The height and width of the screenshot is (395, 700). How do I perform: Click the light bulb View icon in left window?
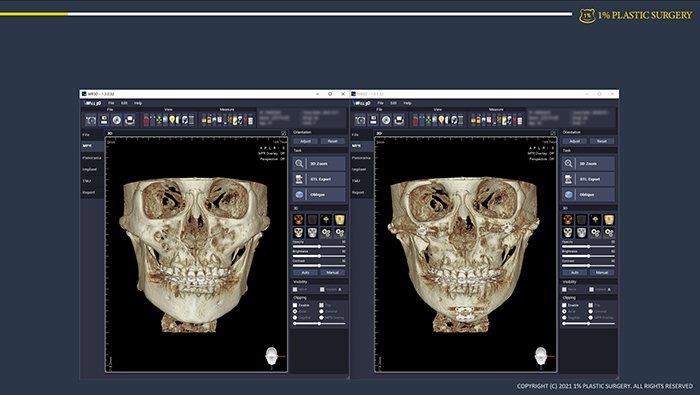(172, 120)
